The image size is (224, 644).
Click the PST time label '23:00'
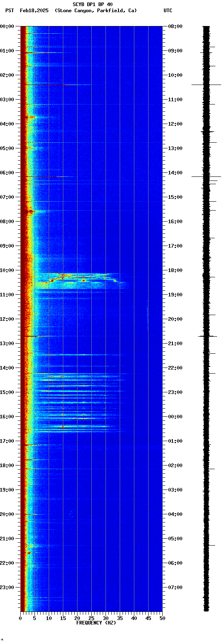point(7,587)
